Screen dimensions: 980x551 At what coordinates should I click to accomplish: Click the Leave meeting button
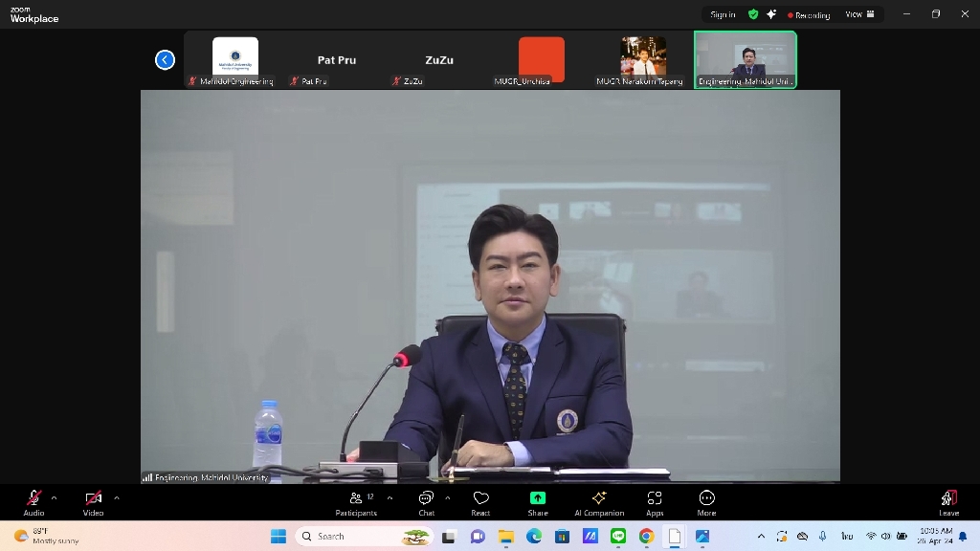948,502
